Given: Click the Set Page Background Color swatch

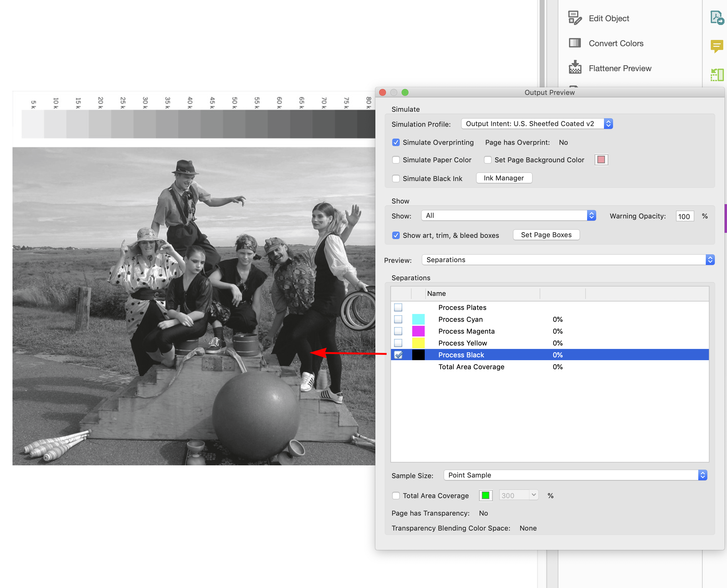Looking at the screenshot, I should 601,159.
